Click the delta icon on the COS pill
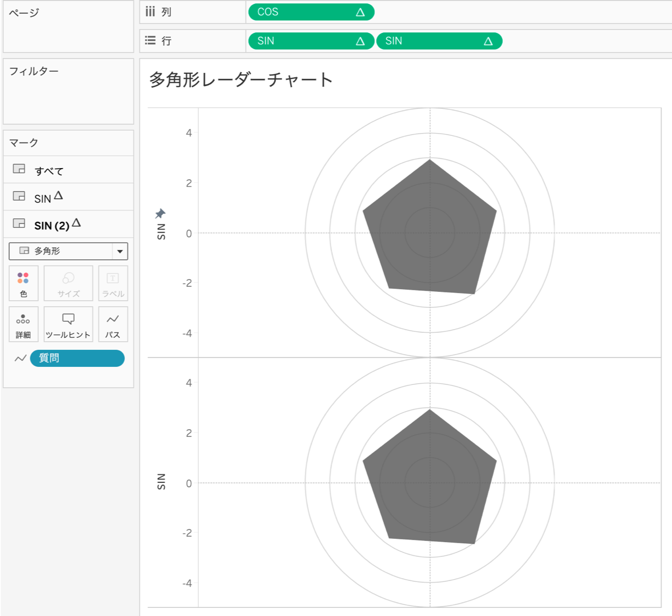The height and width of the screenshot is (616, 672). [x=360, y=12]
